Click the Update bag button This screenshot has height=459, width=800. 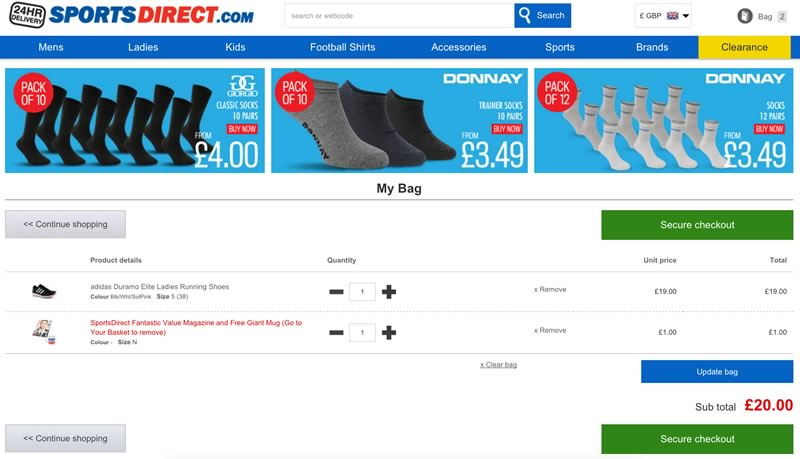tap(717, 372)
